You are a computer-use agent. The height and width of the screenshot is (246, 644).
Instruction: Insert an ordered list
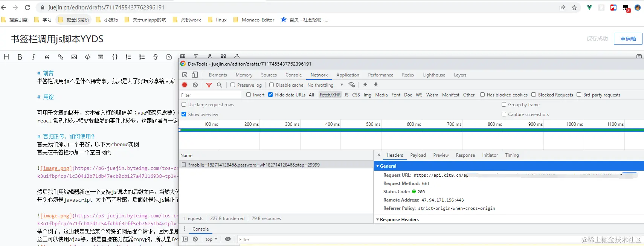(142, 57)
